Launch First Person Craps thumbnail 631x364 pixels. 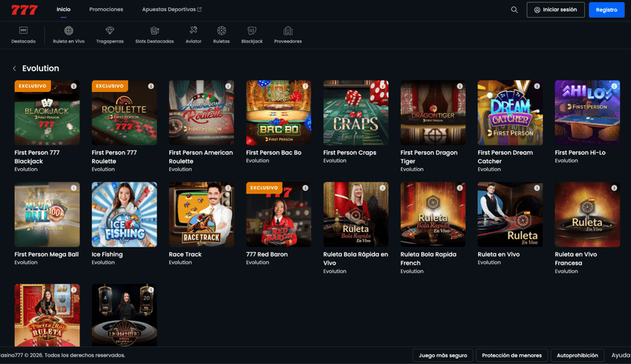click(x=356, y=113)
